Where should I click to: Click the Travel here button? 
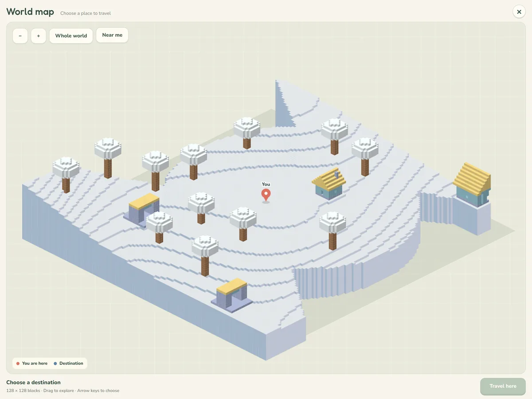[x=503, y=386]
